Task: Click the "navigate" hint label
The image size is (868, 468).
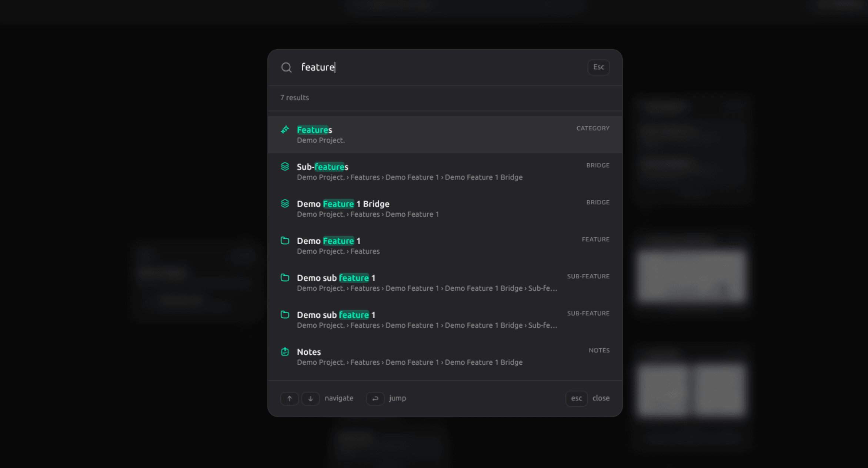Action: click(x=339, y=398)
